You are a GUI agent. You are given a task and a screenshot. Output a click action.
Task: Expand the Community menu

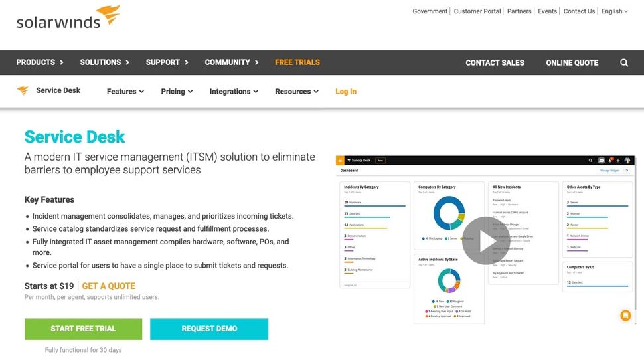232,62
